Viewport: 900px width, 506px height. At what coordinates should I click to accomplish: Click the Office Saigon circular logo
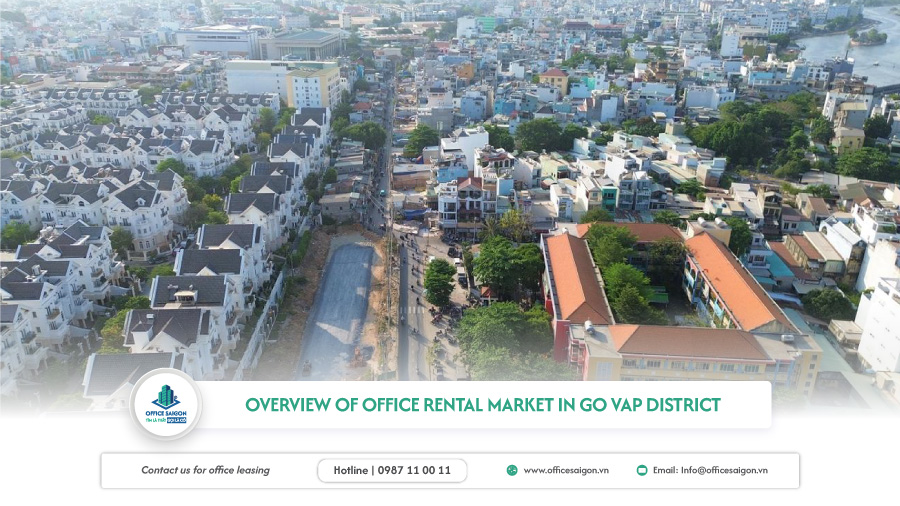tap(166, 404)
